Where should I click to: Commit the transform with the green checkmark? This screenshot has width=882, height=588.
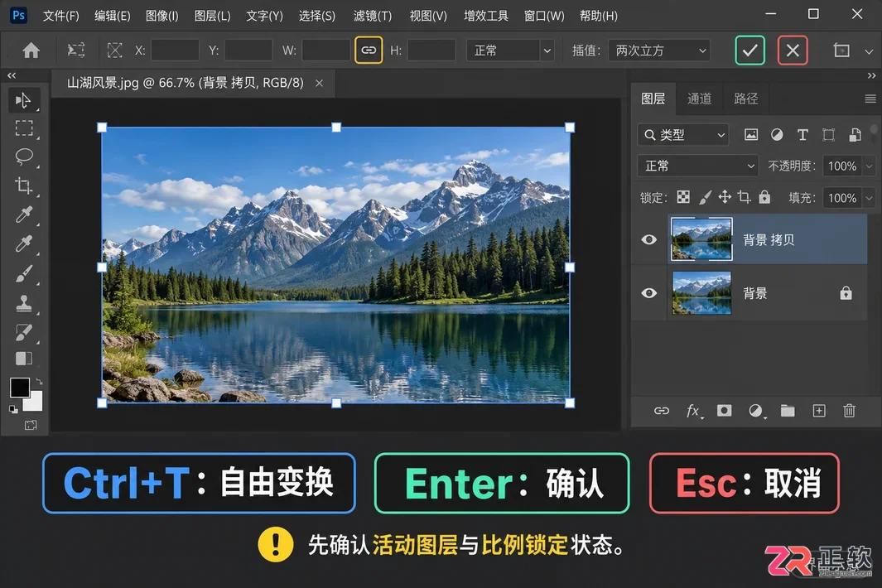[x=749, y=50]
